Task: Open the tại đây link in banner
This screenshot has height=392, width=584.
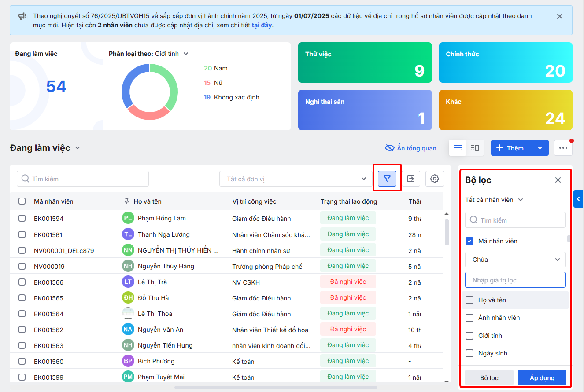Action: coord(262,25)
